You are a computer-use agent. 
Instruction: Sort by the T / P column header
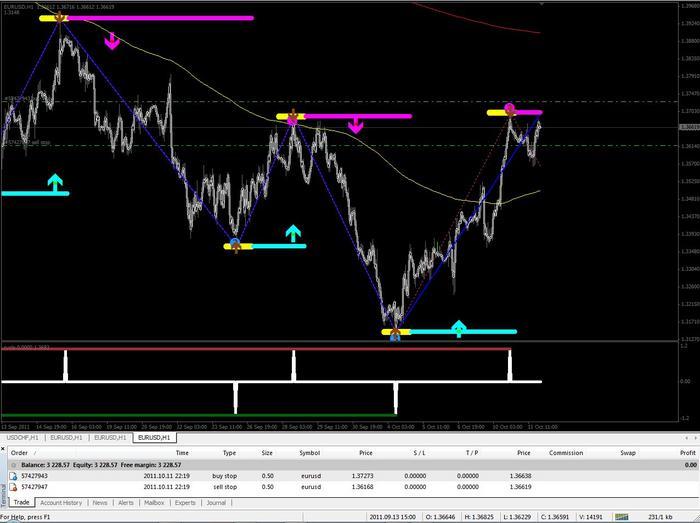472,453
